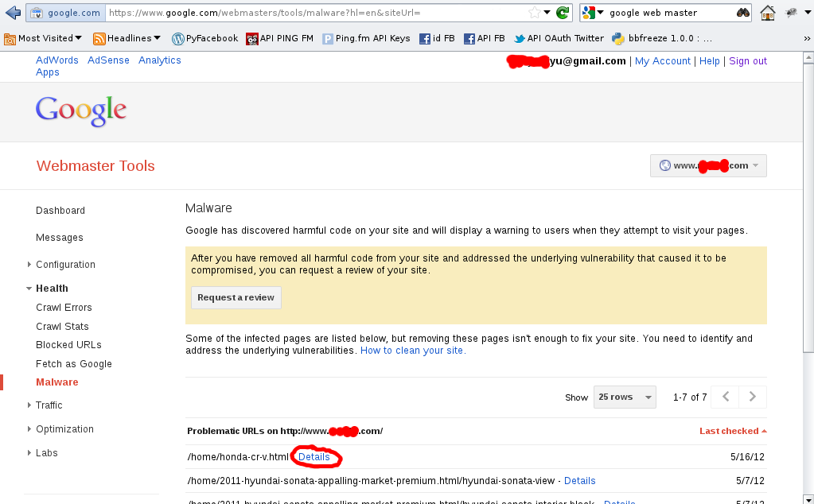Image resolution: width=814 pixels, height=504 pixels.
Task: Open 25 rows dropdown
Action: pos(625,397)
